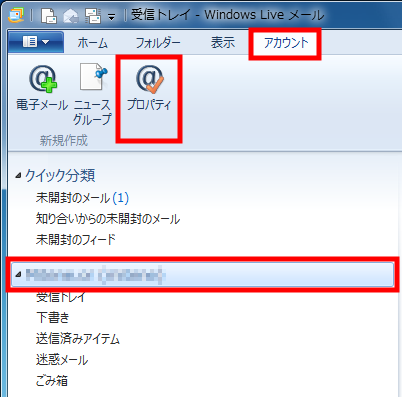Click the send/receive update icon in quick access toolbar
Viewport: 402px width, 397px height.
click(x=93, y=16)
